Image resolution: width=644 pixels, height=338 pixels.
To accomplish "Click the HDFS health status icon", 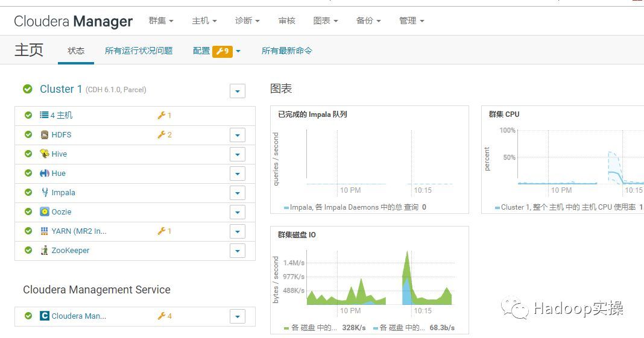I will (x=28, y=134).
